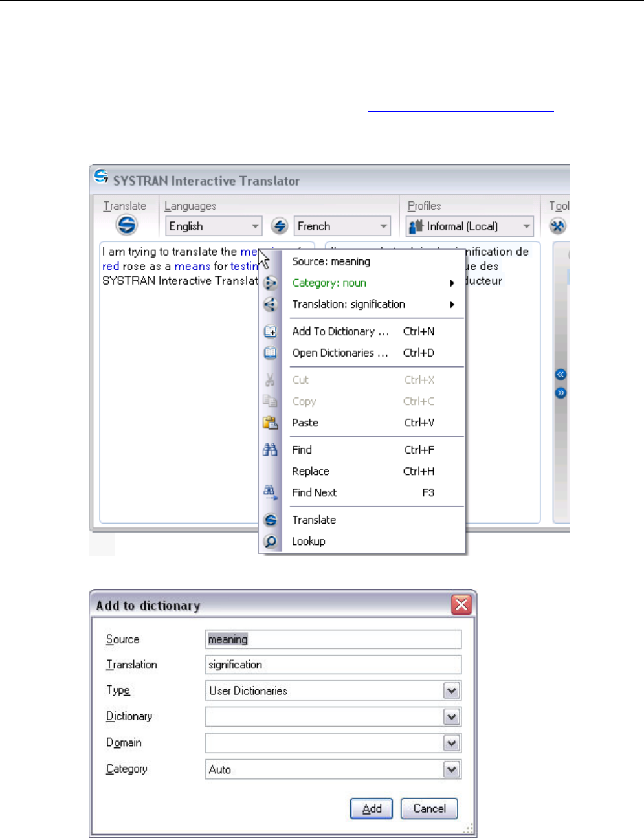Swap languages using the arrow icon
The height and width of the screenshot is (838, 644).
coord(279,226)
